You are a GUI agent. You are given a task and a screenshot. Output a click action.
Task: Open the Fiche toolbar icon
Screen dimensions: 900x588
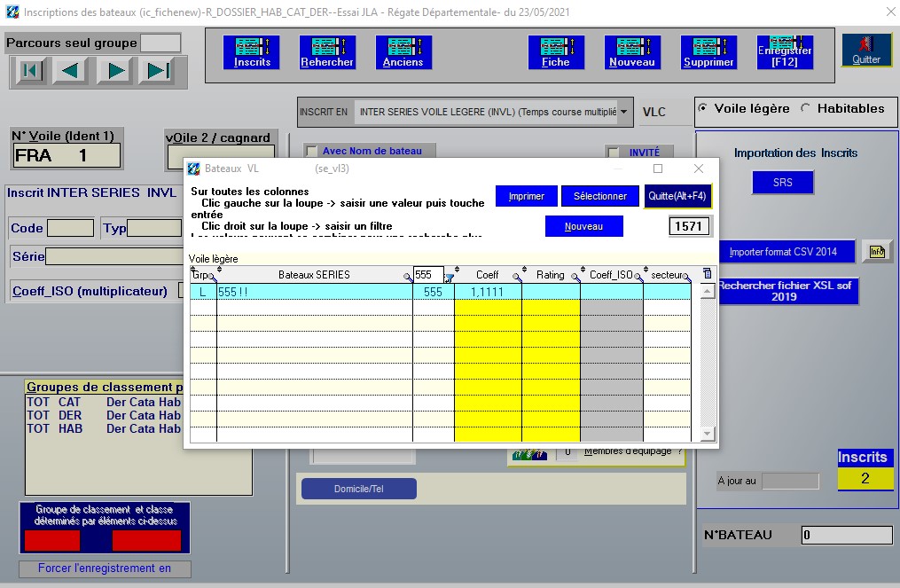point(556,52)
